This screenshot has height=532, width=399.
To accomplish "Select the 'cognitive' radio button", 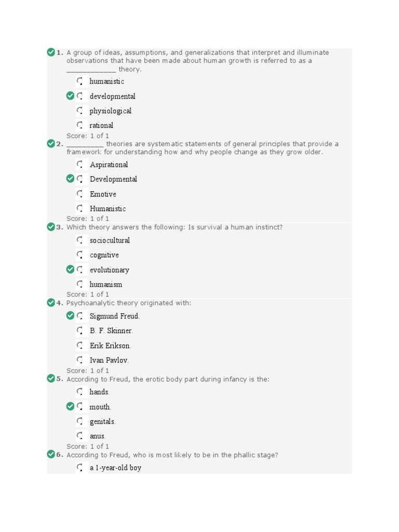I will [x=79, y=255].
